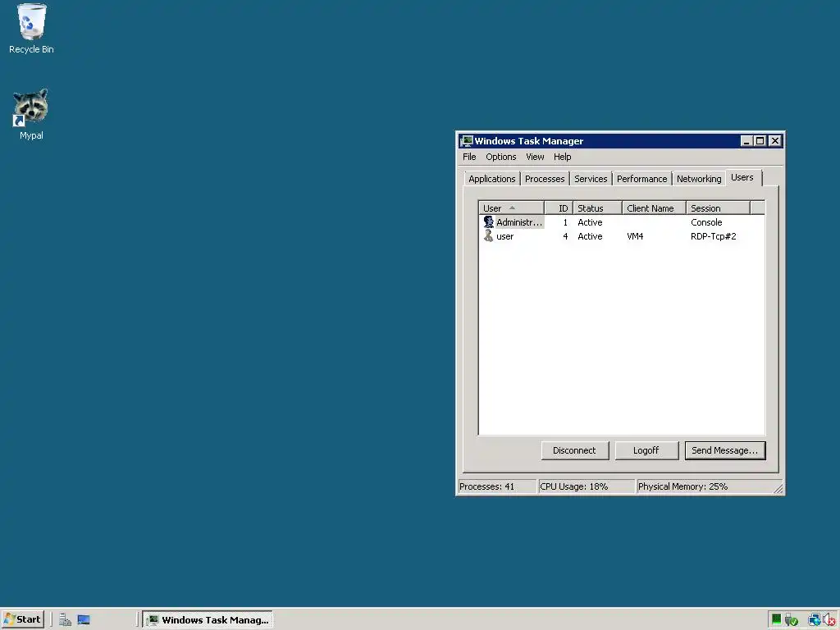Sort by the Client Name column header

pyautogui.click(x=654, y=208)
